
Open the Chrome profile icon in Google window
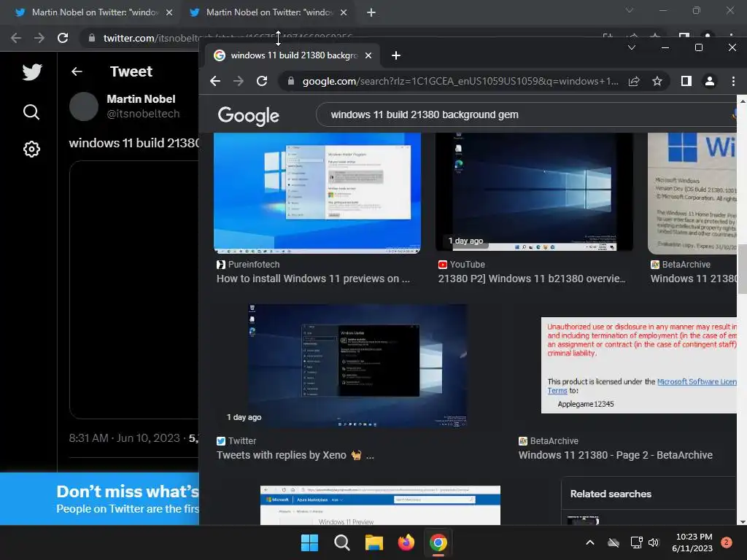pyautogui.click(x=709, y=82)
